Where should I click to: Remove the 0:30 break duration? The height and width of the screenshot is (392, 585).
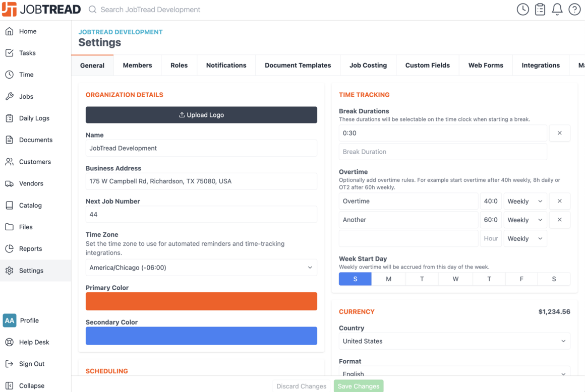click(x=559, y=133)
